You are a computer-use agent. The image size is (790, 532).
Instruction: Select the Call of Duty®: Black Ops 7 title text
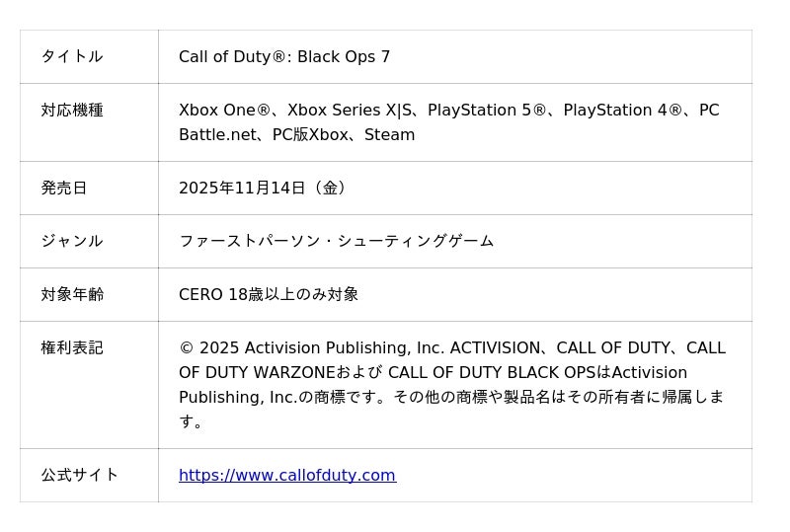(284, 57)
